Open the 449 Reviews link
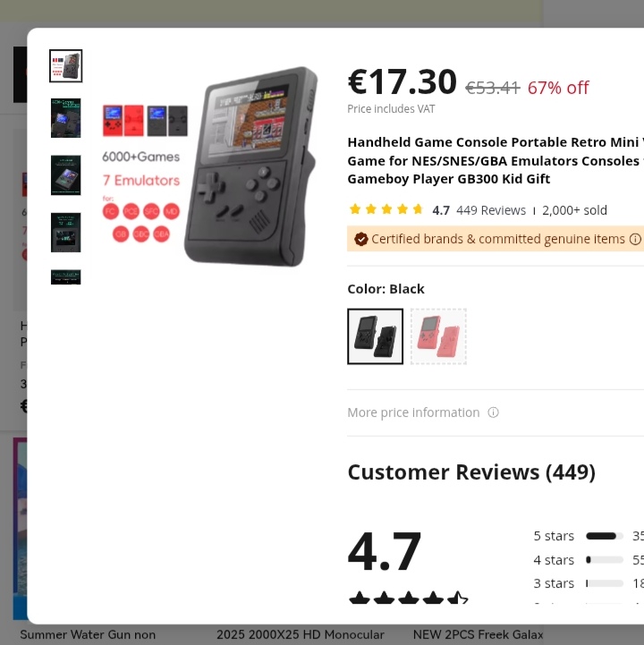The height and width of the screenshot is (645, 644). tap(491, 210)
